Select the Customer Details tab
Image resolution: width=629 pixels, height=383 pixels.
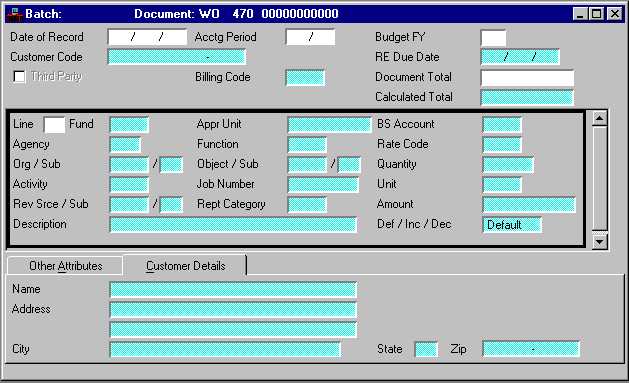pyautogui.click(x=185, y=266)
